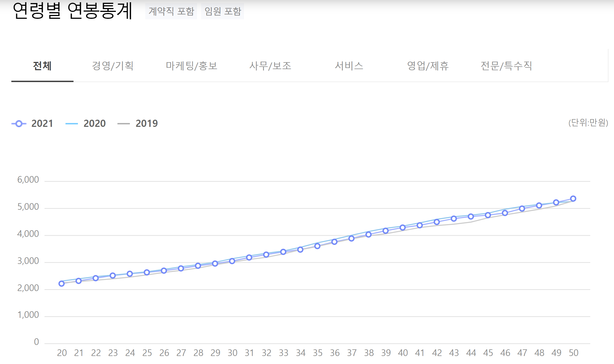Click the age 20 data point
The width and height of the screenshot is (614, 364).
pyautogui.click(x=62, y=284)
